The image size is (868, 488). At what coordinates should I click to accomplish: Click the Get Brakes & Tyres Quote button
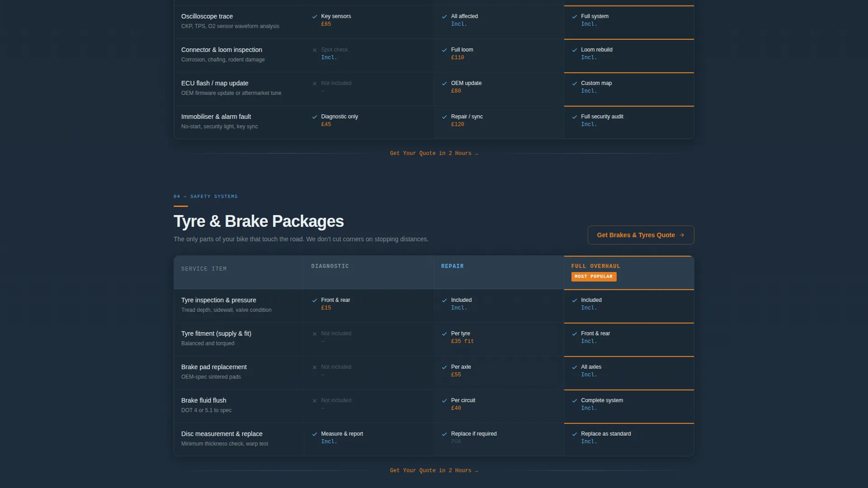click(641, 235)
